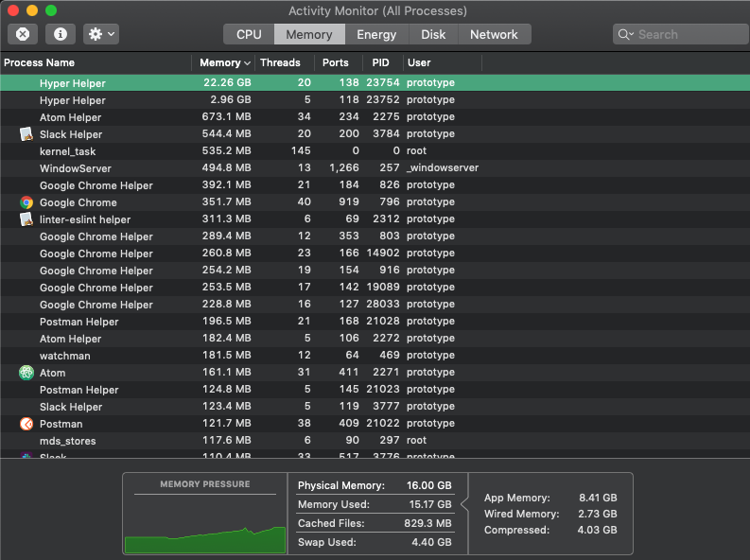Sort by Ports column header
750x560 pixels.
click(339, 62)
